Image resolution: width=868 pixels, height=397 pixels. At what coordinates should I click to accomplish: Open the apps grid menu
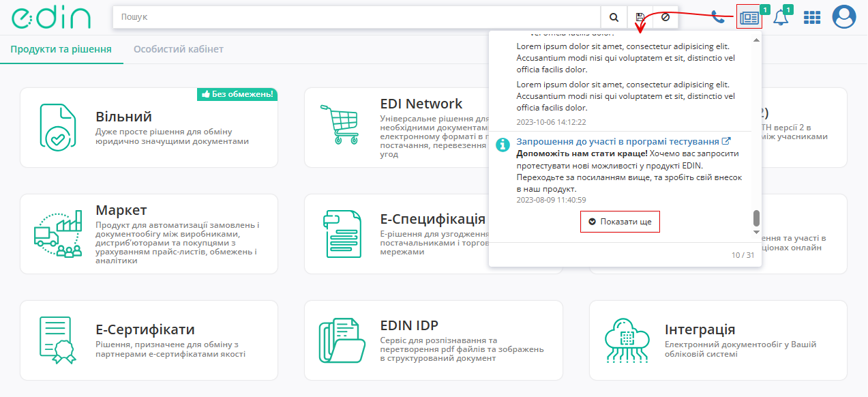812,18
